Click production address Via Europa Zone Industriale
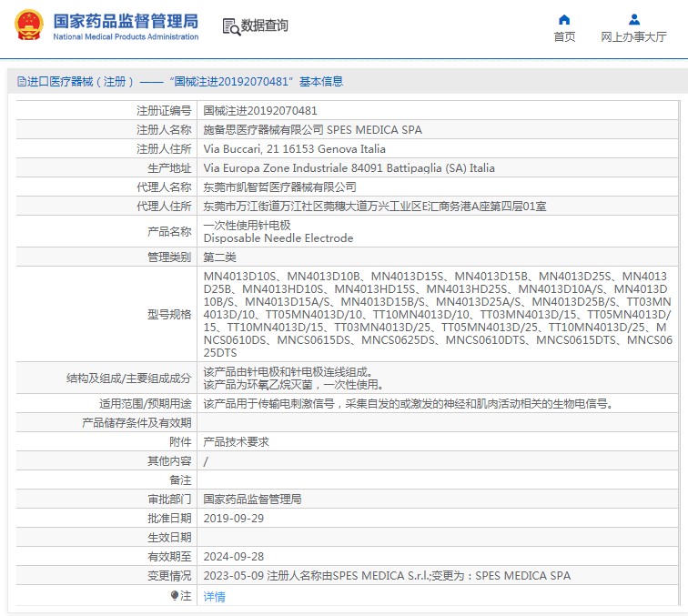Screen dimensions: 688x616 coord(349,168)
